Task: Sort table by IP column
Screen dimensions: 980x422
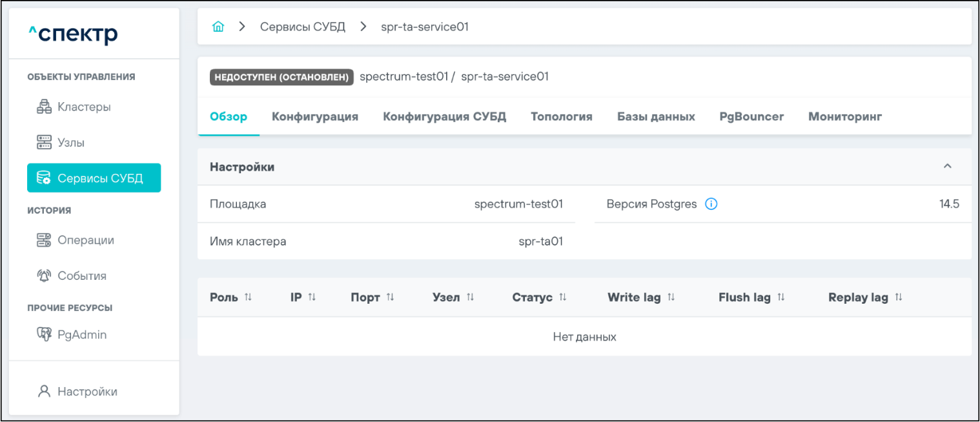Action: click(312, 297)
